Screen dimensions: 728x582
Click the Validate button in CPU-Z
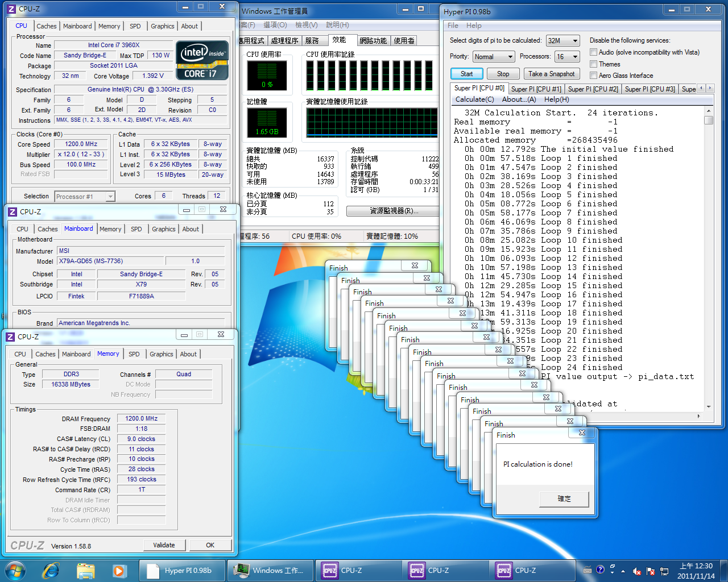(x=164, y=545)
